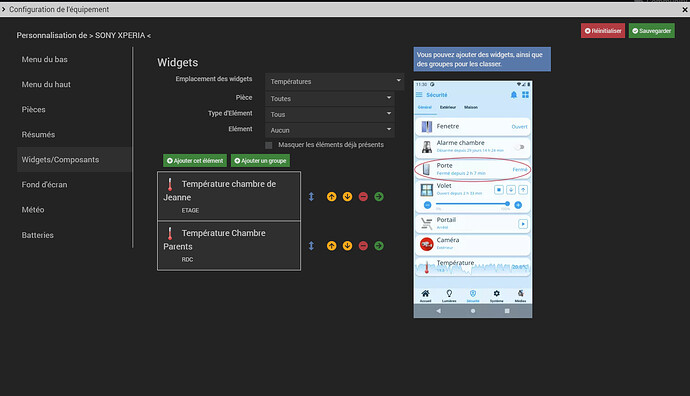690x396 pixels.
Task: Expand the Pièce dropdown
Action: tap(330, 98)
